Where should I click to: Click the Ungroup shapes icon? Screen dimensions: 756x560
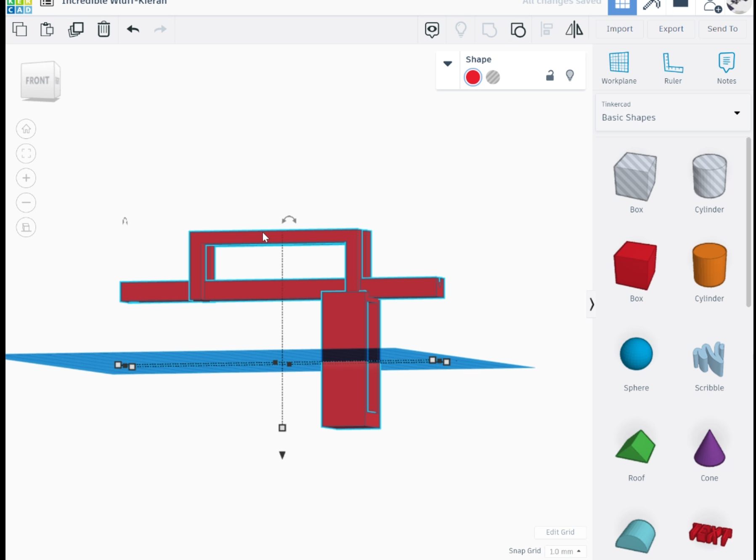pos(518,30)
